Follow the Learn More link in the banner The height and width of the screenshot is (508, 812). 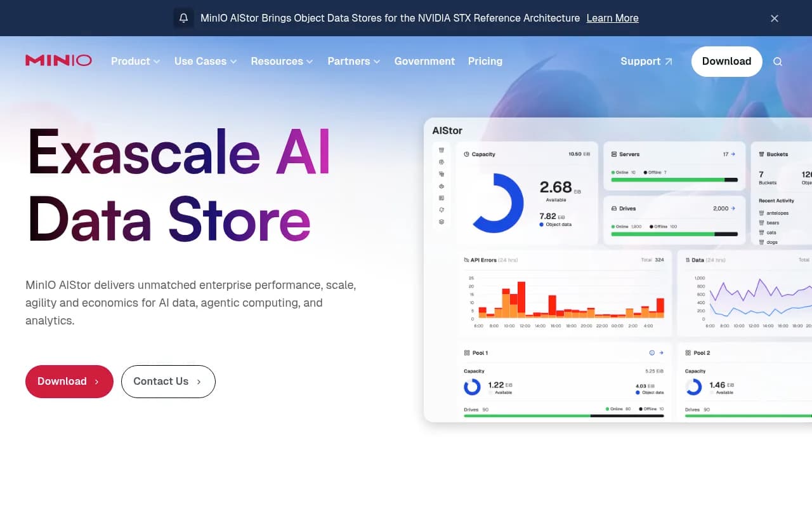pyautogui.click(x=612, y=18)
